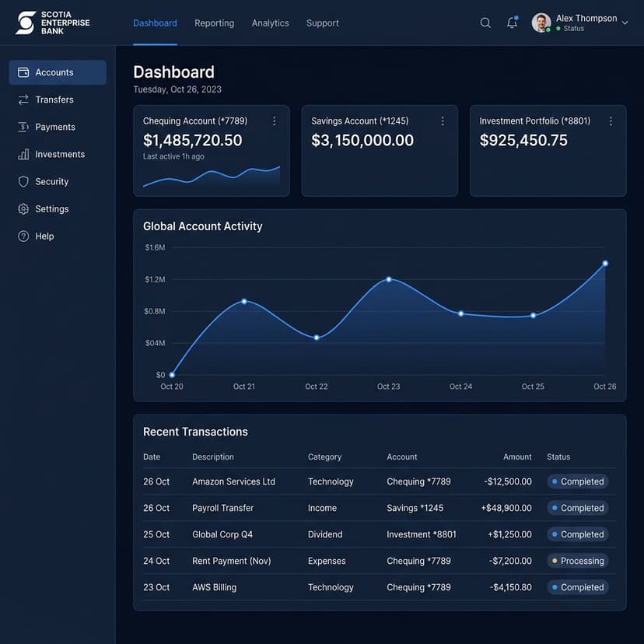Open Investment Portfolio card options menu
The image size is (644, 644).
click(611, 121)
